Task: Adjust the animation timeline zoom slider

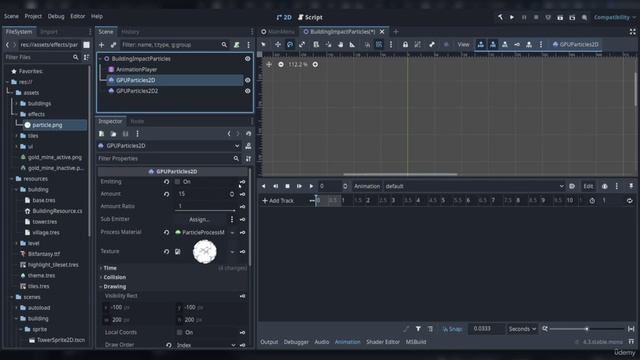Action: pos(587,329)
